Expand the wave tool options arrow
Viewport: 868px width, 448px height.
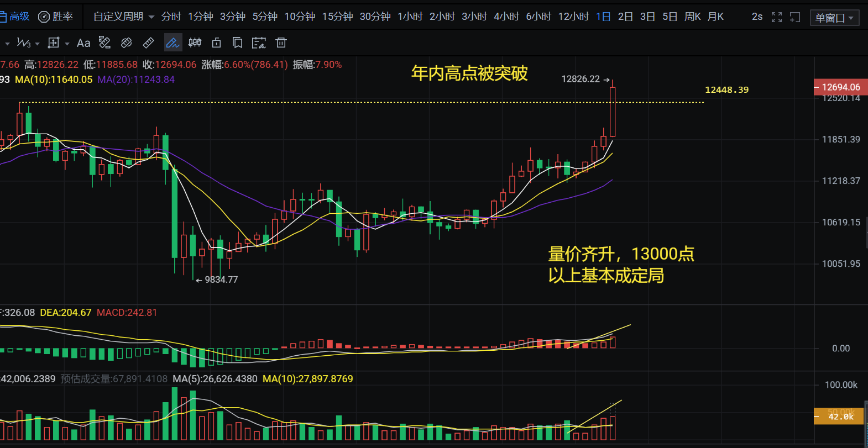pos(37,43)
